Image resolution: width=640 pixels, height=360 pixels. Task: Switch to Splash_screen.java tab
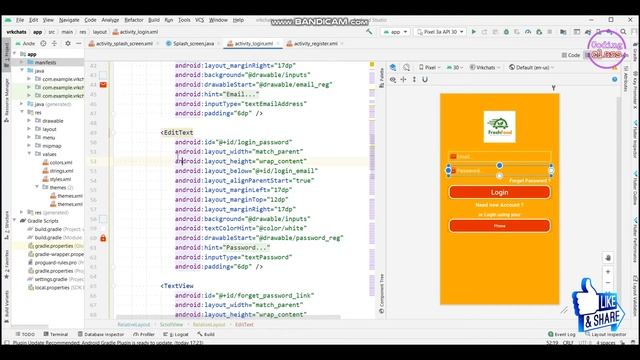click(x=191, y=43)
